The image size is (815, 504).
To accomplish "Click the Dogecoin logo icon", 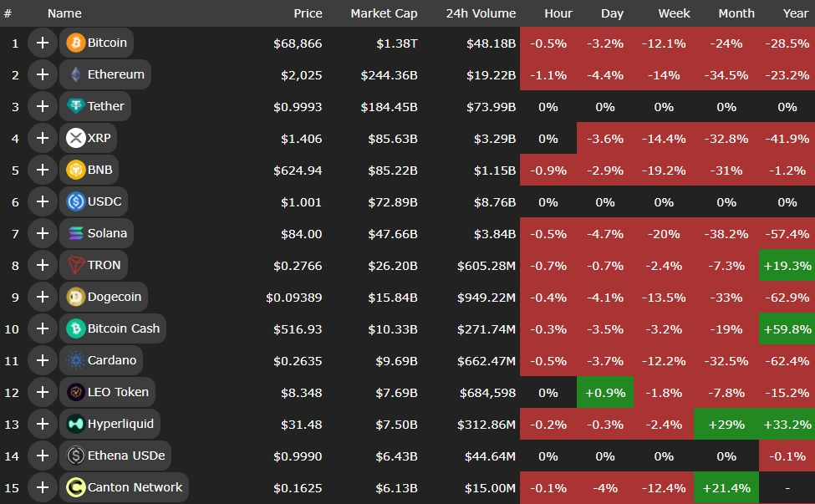I will pos(76,297).
